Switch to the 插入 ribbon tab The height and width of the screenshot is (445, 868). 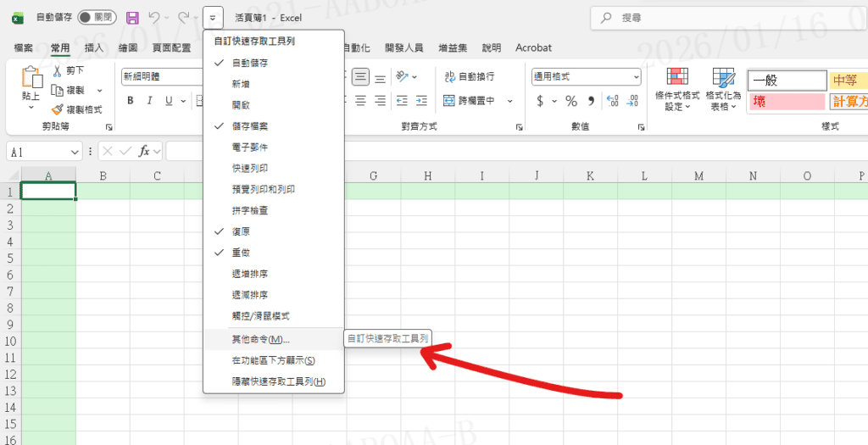point(94,48)
